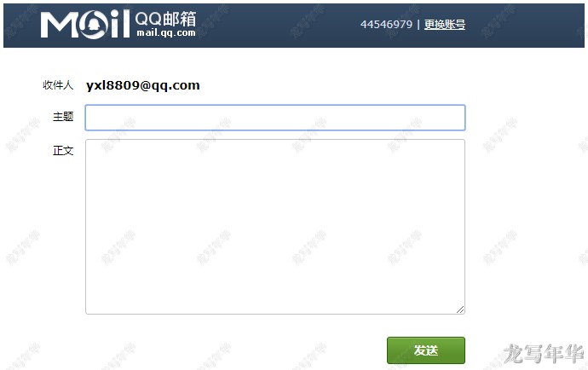
Task: Click inside the 正文 message body text area
Action: (275, 227)
